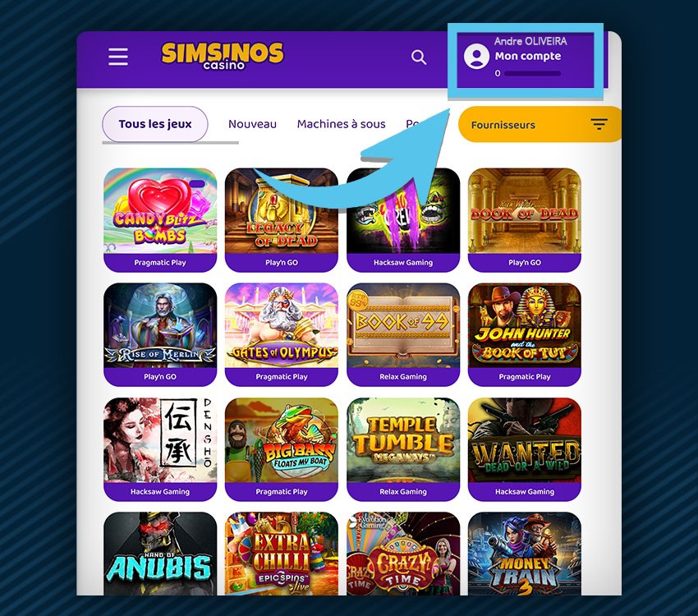Open Wanted Dead or a Wild game
The height and width of the screenshot is (616, 698).
pyautogui.click(x=525, y=449)
